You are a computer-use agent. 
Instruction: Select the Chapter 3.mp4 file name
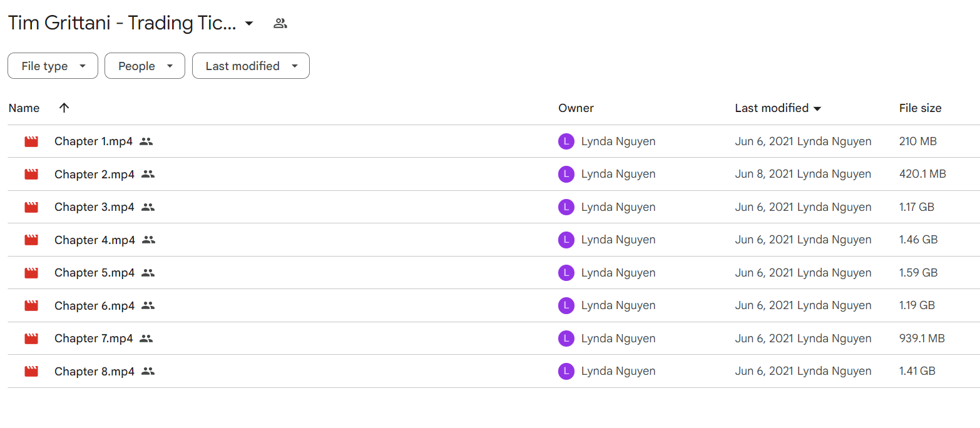pos(94,207)
